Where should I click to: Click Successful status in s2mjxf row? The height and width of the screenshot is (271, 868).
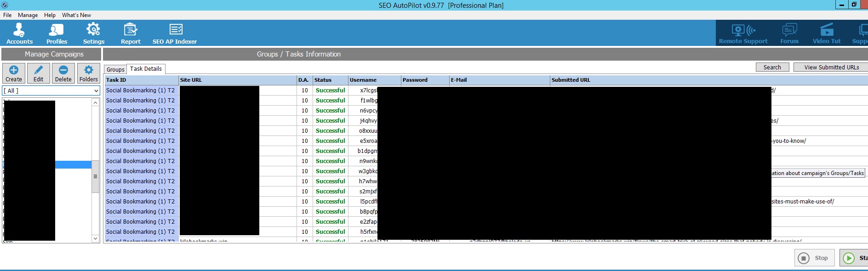pyautogui.click(x=330, y=192)
